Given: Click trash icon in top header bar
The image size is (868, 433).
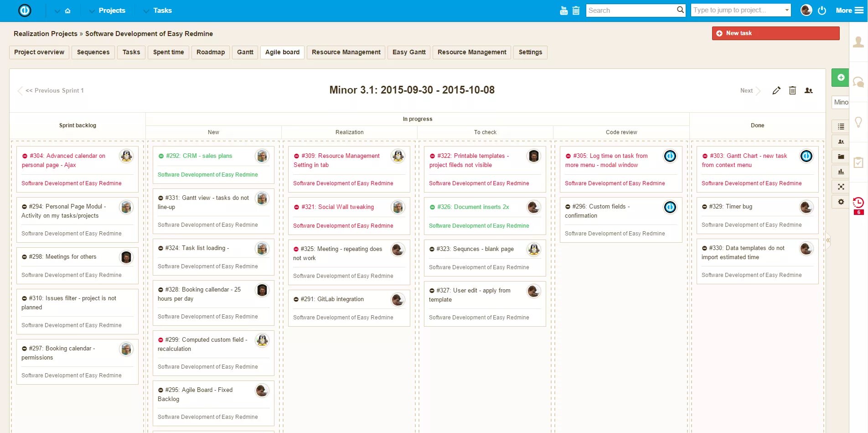Looking at the screenshot, I should pyautogui.click(x=576, y=10).
